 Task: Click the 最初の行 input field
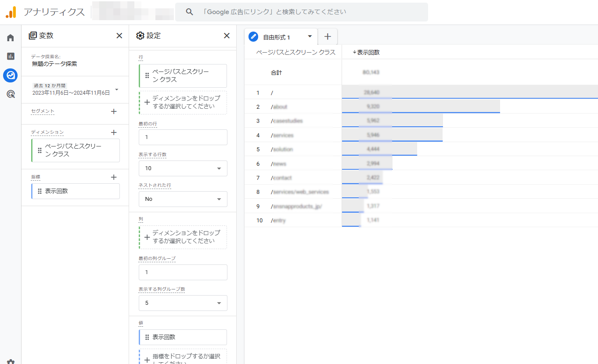[183, 137]
